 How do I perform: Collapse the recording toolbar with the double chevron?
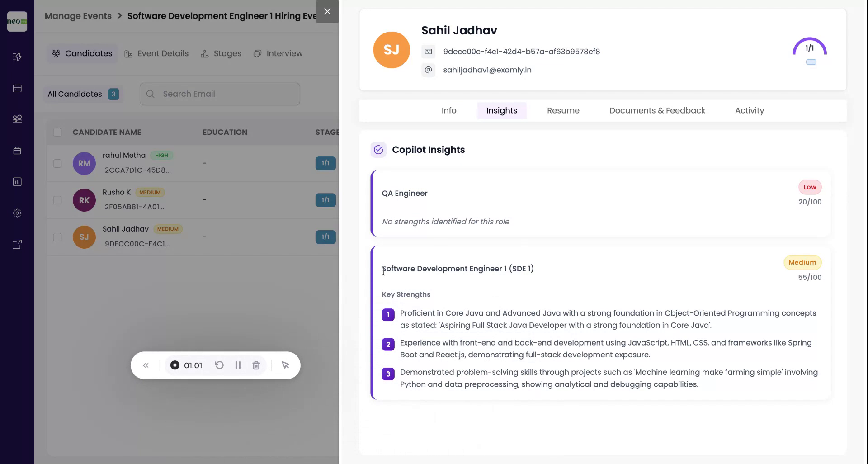(x=146, y=365)
